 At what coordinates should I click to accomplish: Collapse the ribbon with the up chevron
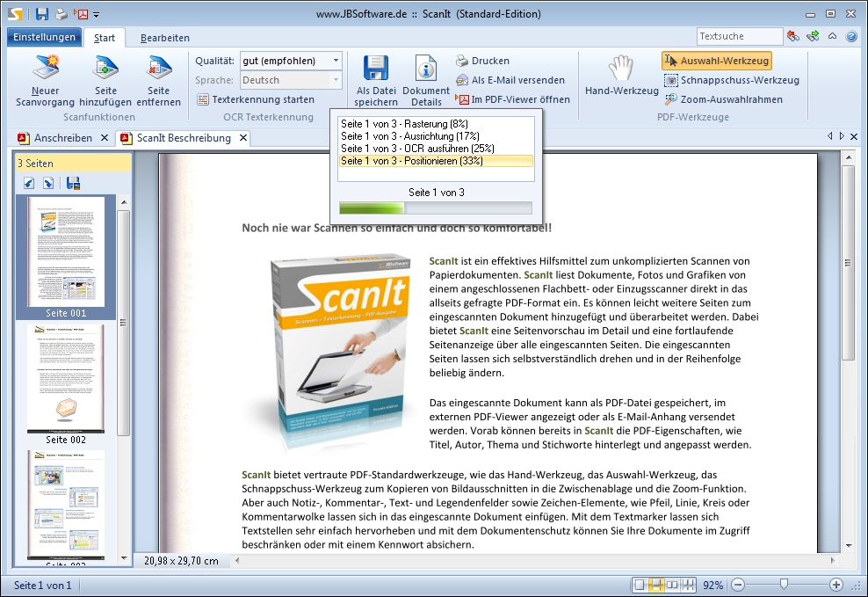[x=832, y=36]
